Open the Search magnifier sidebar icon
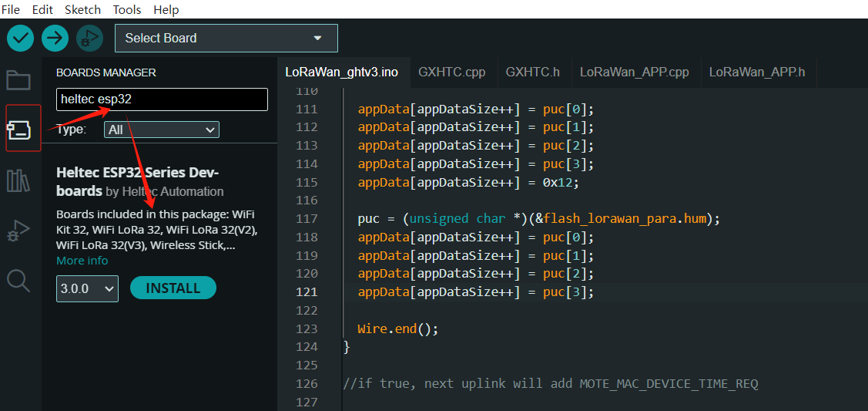868x411 pixels. click(x=18, y=281)
